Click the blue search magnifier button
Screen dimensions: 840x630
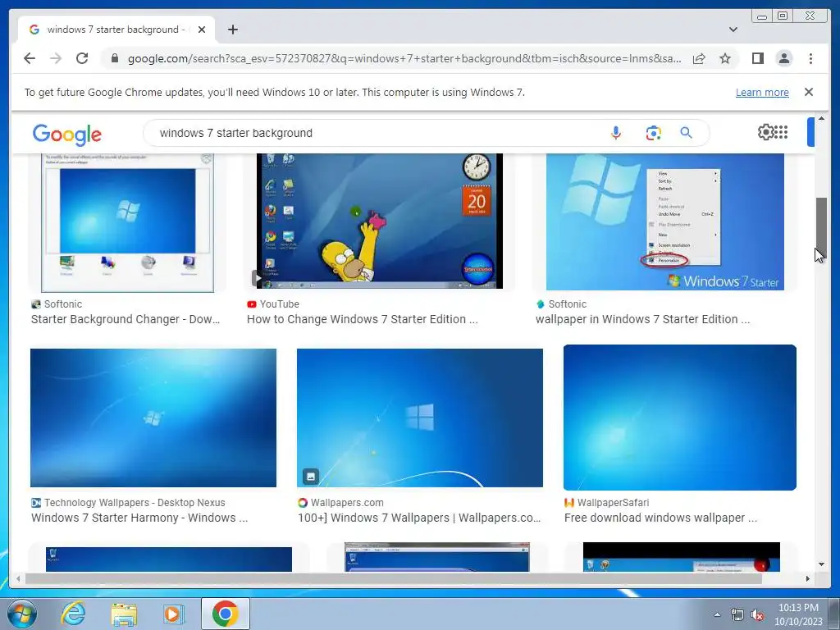pyautogui.click(x=687, y=133)
